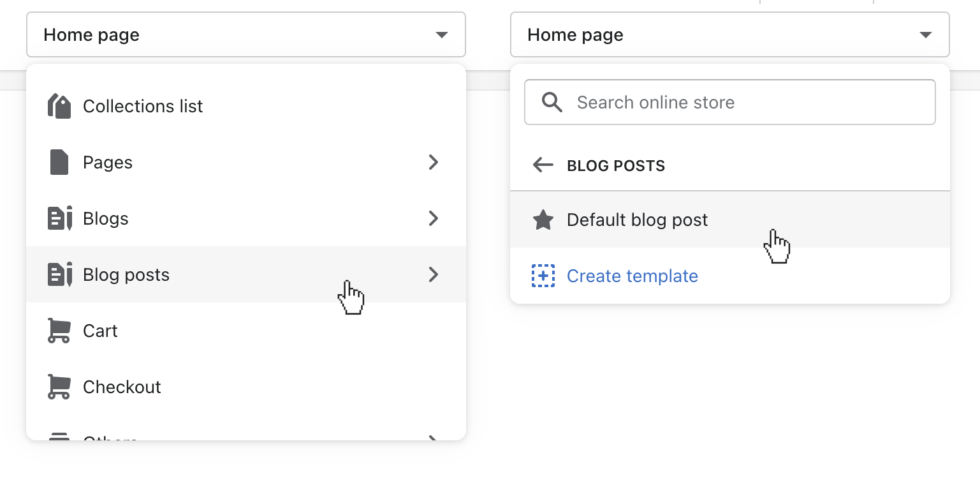Click the Collections list tag icon
Image resolution: width=980 pixels, height=485 pixels.
click(x=59, y=106)
